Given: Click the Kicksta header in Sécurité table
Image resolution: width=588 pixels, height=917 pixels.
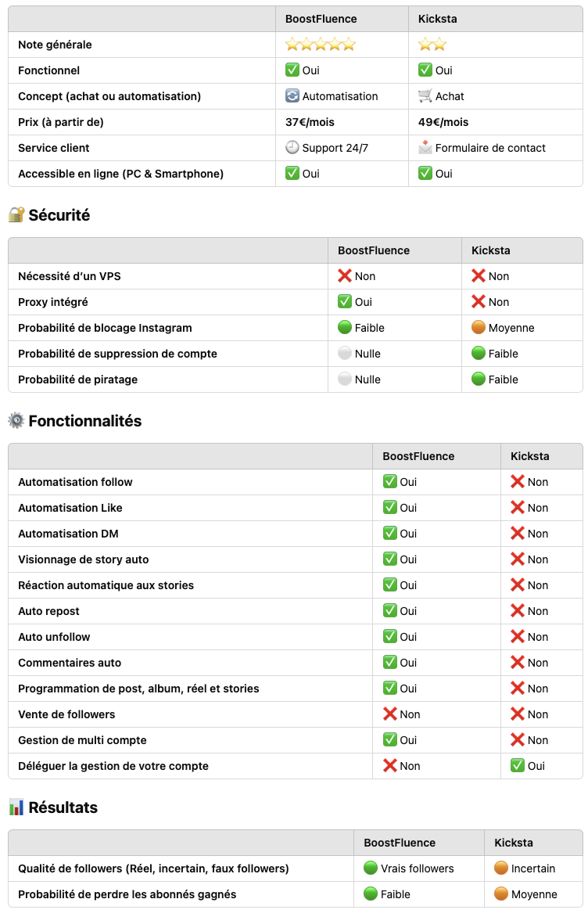Looking at the screenshot, I should point(491,250).
